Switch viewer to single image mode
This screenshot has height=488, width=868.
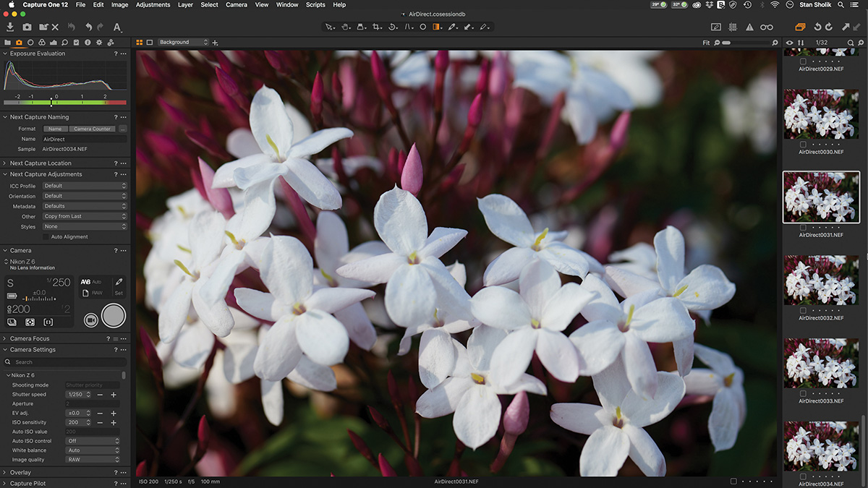[150, 43]
